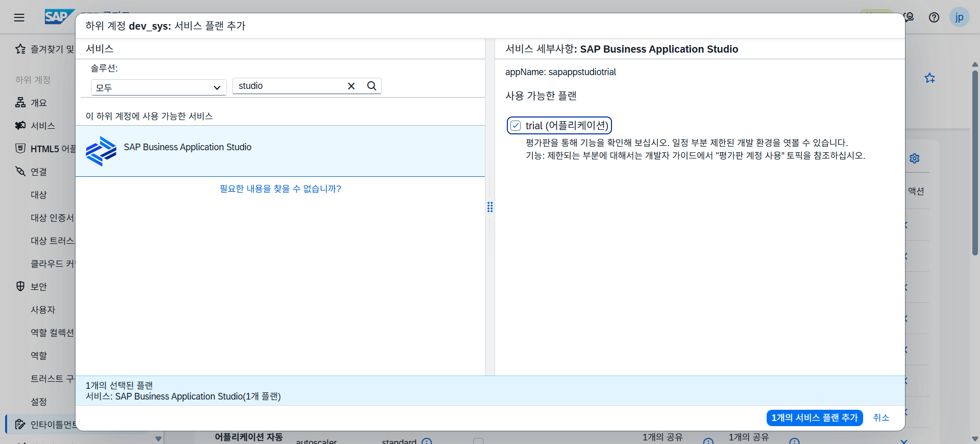This screenshot has width=980, height=444.
Task: Open the support headset icon
Action: coord(909,17)
